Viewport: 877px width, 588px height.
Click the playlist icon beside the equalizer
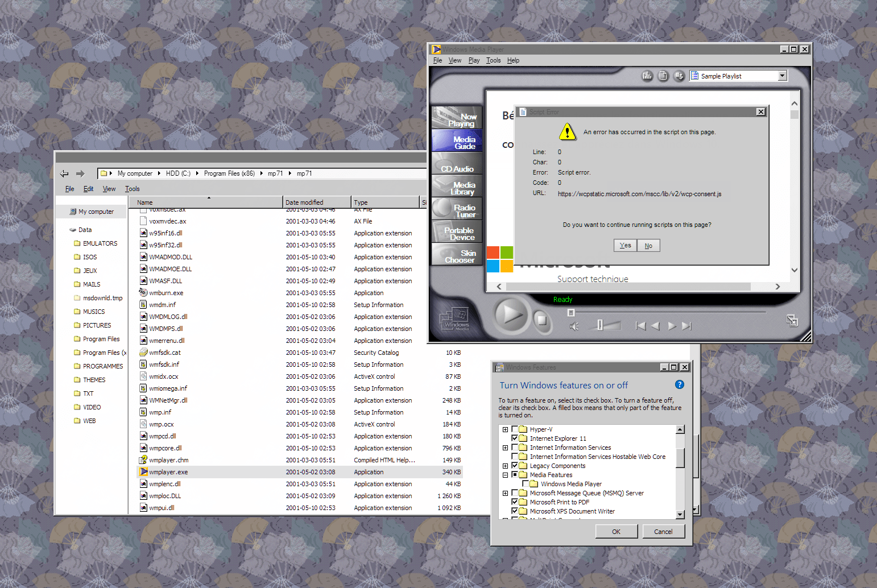pos(663,76)
